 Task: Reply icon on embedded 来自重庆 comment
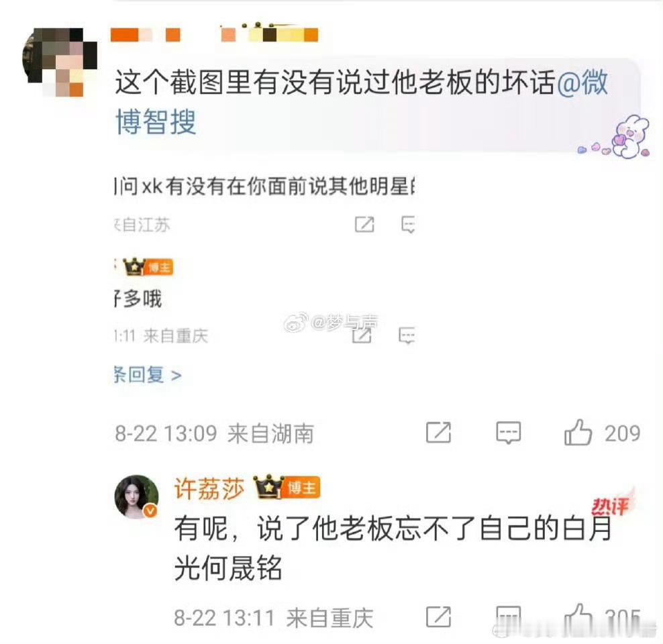tap(407, 336)
